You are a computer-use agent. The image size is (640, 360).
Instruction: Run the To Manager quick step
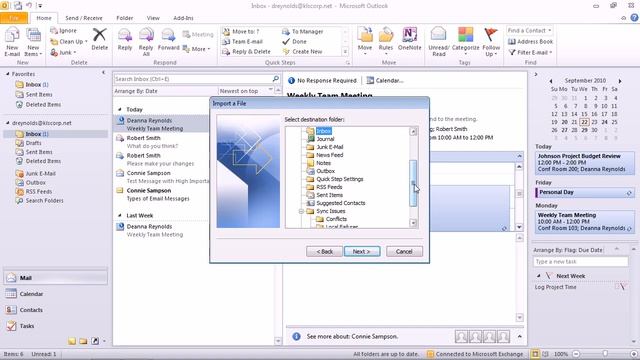coord(303,31)
